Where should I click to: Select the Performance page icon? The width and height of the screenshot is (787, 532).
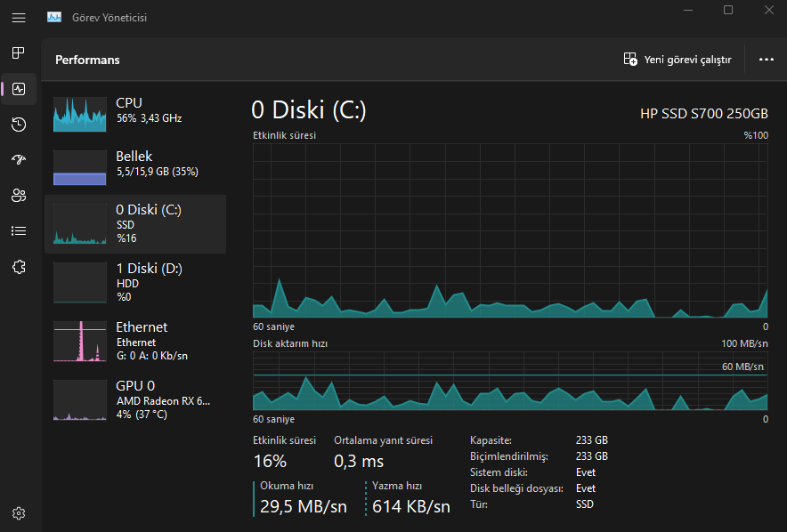tap(19, 88)
